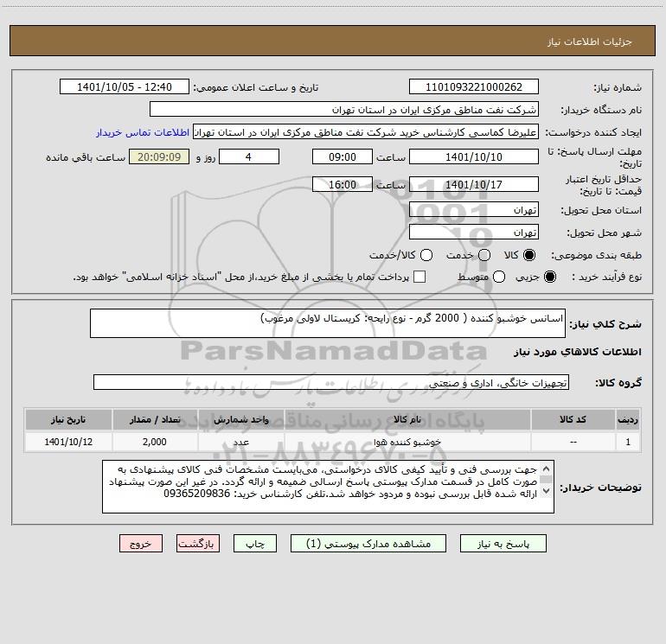
Task: Click the date cell 1401/10/12
Action: [x=68, y=442]
